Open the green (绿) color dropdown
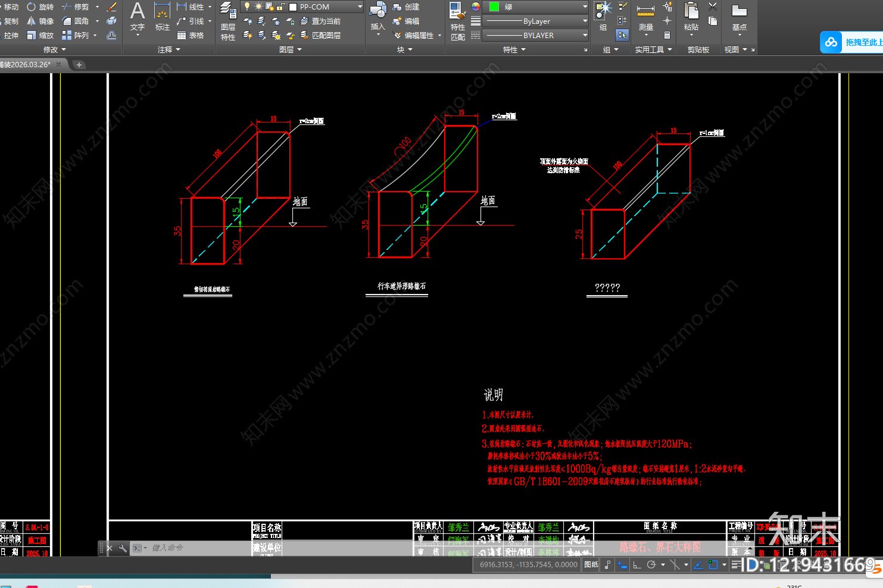Screen dimensions: 883x588 (535, 7)
